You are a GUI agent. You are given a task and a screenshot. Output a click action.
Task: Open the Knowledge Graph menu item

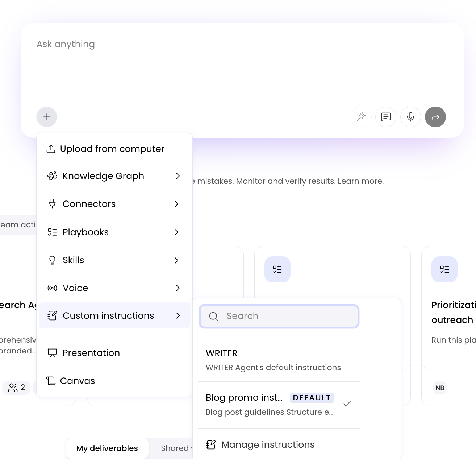click(x=114, y=176)
